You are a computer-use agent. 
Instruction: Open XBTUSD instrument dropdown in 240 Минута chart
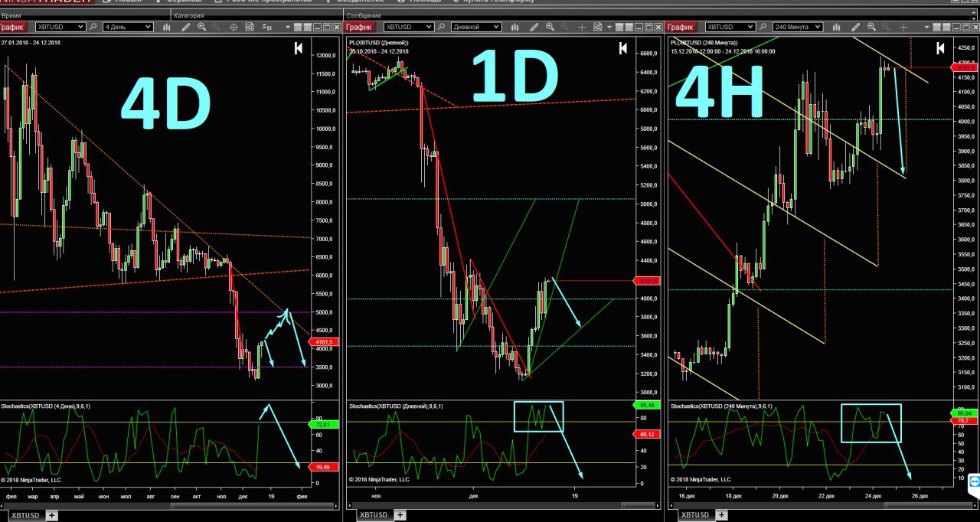pos(730,27)
